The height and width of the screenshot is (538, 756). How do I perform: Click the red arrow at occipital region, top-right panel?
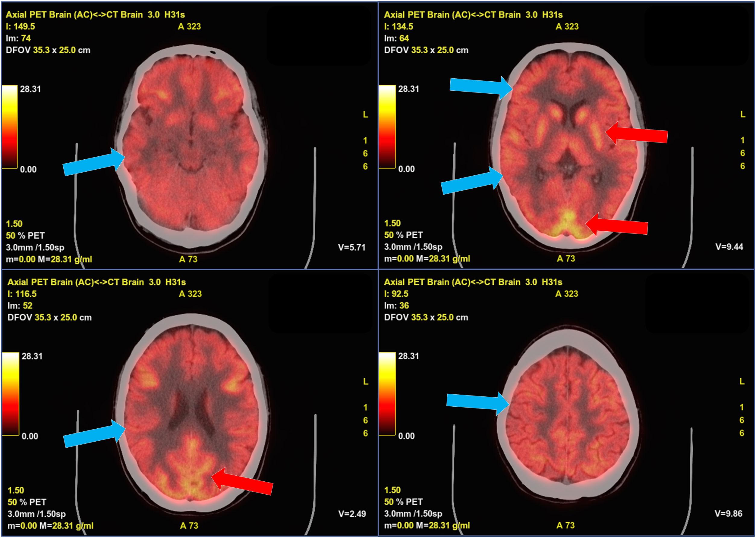tap(617, 225)
